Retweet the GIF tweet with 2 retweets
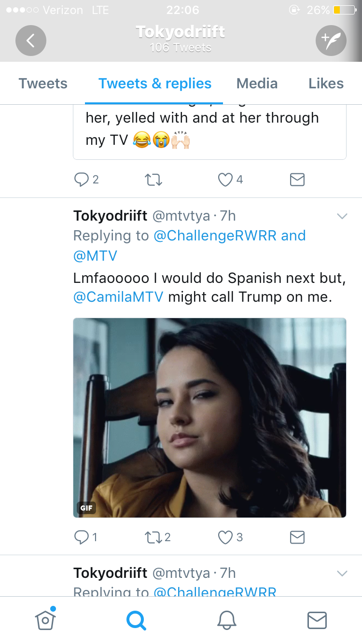Screen dimensions: 362x644 click(x=158, y=537)
